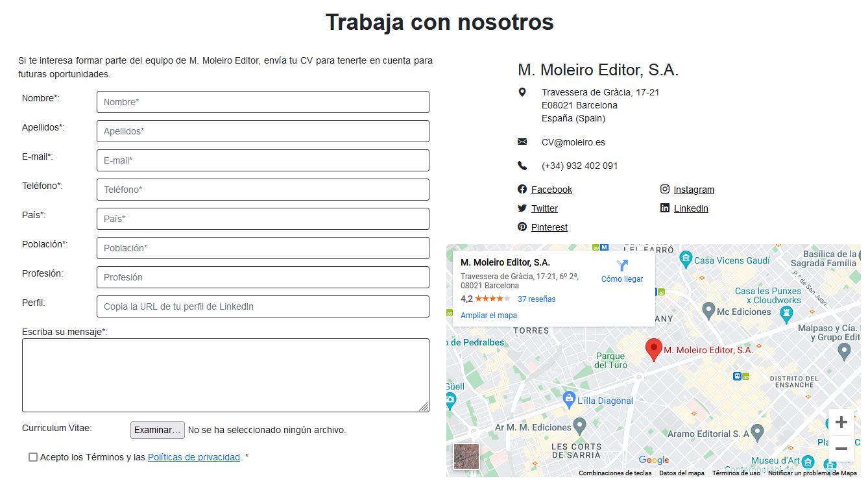Click the Cómo llegar directions arrow icon
Screen dimensions: 868x485
pyautogui.click(x=622, y=264)
